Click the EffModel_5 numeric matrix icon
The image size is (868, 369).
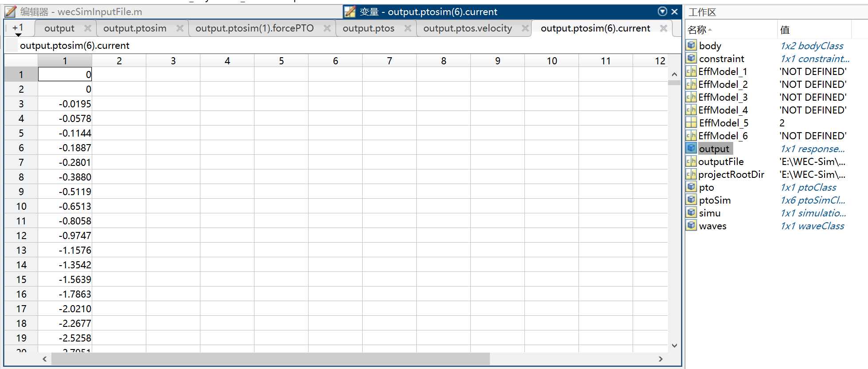(691, 122)
